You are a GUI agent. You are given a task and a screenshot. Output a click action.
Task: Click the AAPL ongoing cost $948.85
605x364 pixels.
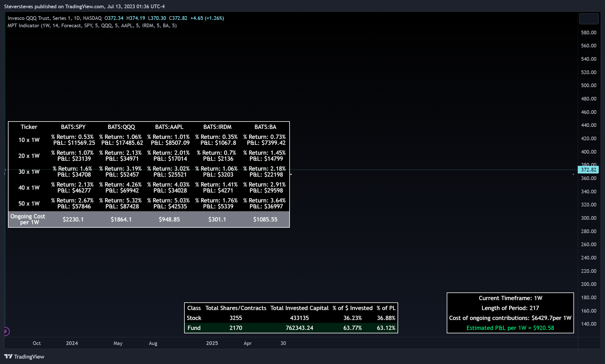click(169, 219)
